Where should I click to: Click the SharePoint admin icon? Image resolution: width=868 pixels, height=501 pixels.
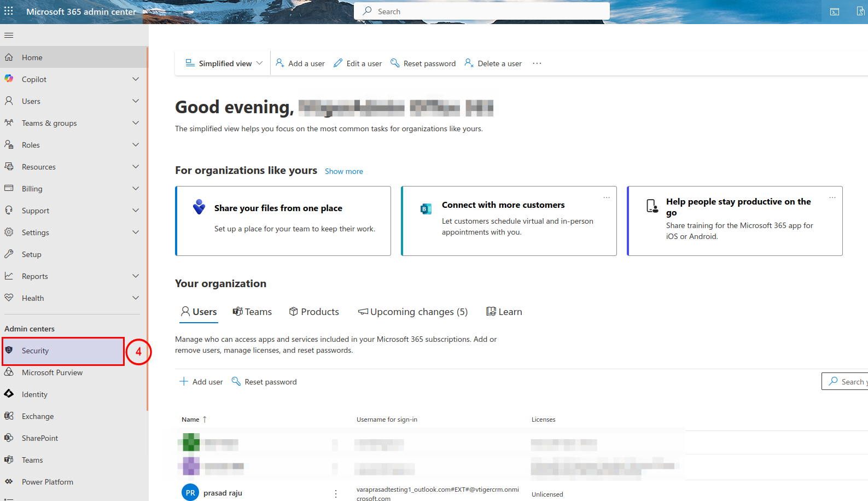9,438
